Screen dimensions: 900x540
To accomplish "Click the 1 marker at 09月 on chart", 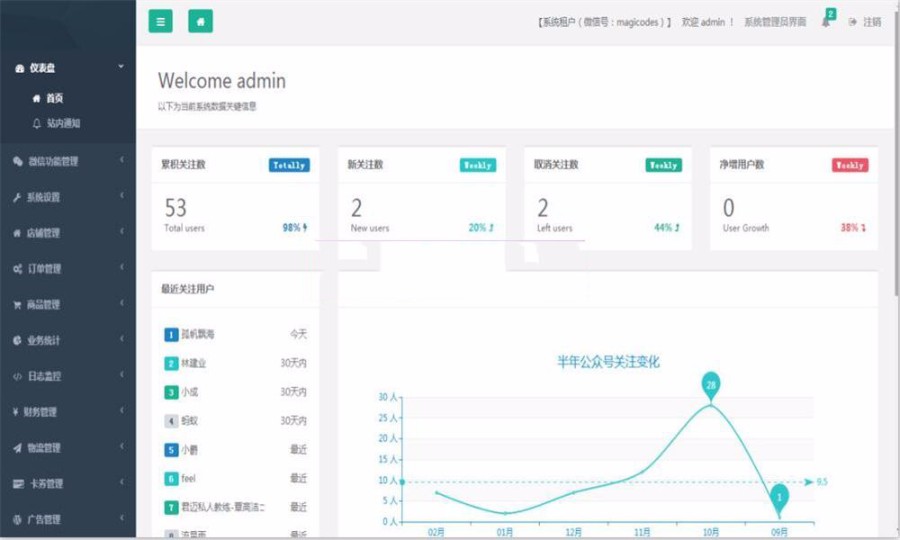I will pos(779,498).
